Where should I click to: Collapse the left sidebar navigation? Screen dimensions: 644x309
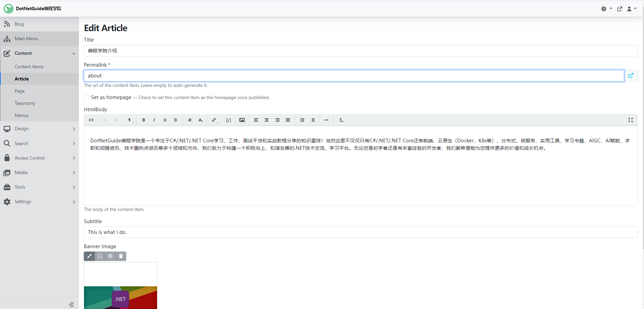click(x=72, y=304)
